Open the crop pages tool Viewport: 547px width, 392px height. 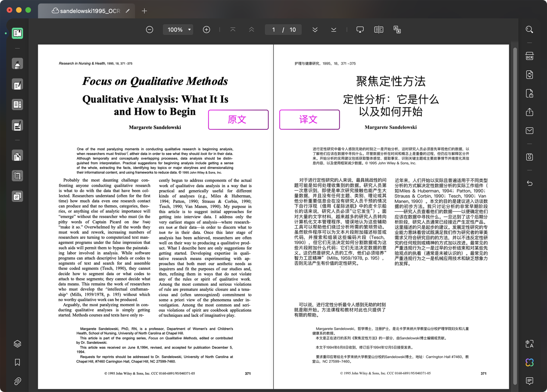coord(17,176)
